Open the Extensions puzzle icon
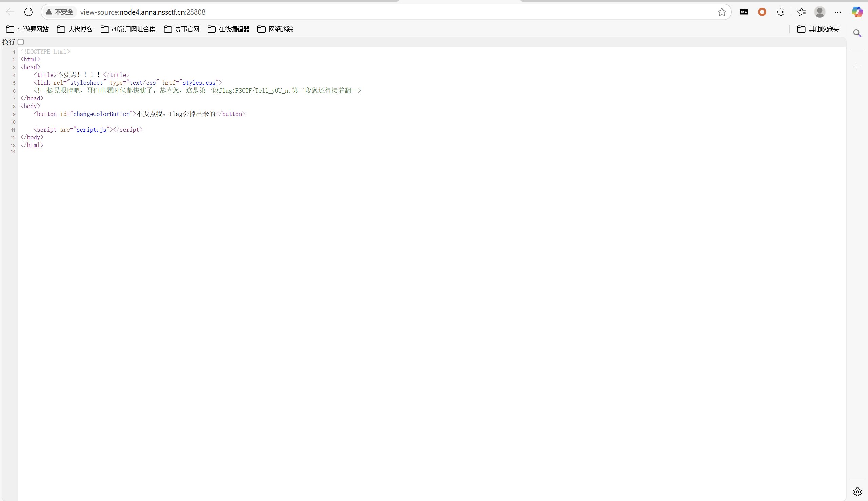868x501 pixels. click(780, 12)
